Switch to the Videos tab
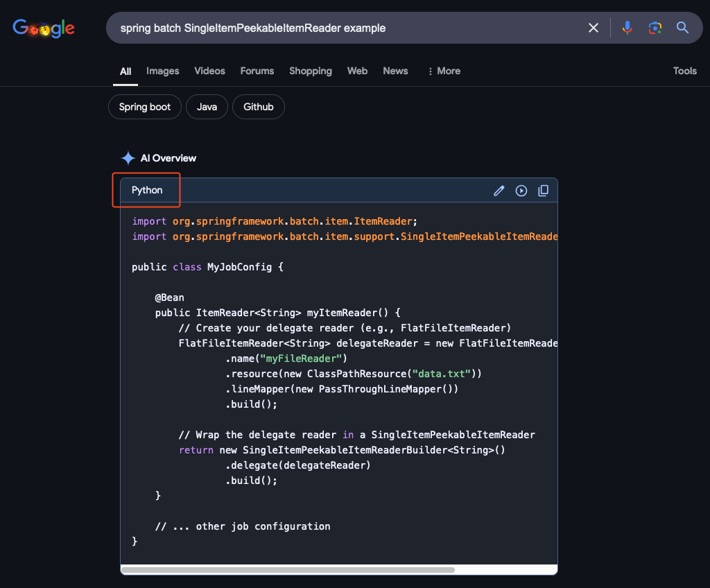This screenshot has height=588, width=710. (209, 71)
